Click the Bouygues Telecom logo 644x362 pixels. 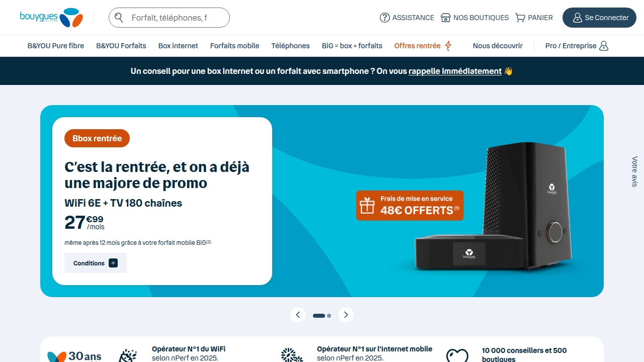tap(51, 18)
